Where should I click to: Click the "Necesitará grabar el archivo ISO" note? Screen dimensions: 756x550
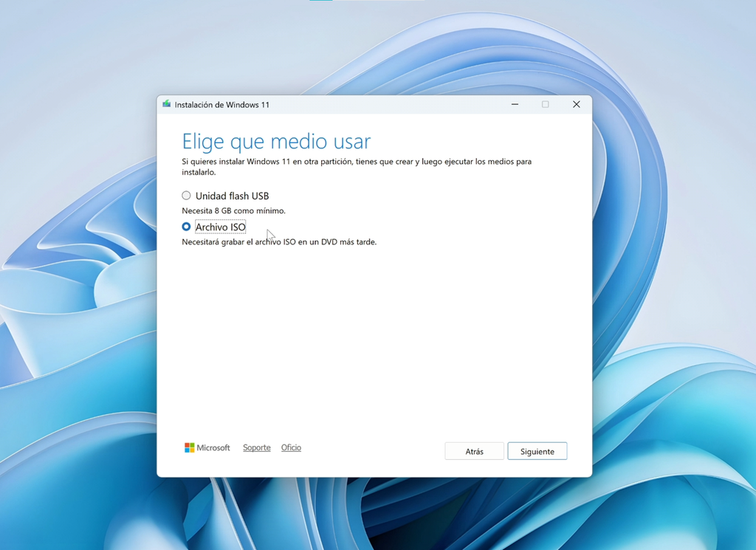coord(279,242)
